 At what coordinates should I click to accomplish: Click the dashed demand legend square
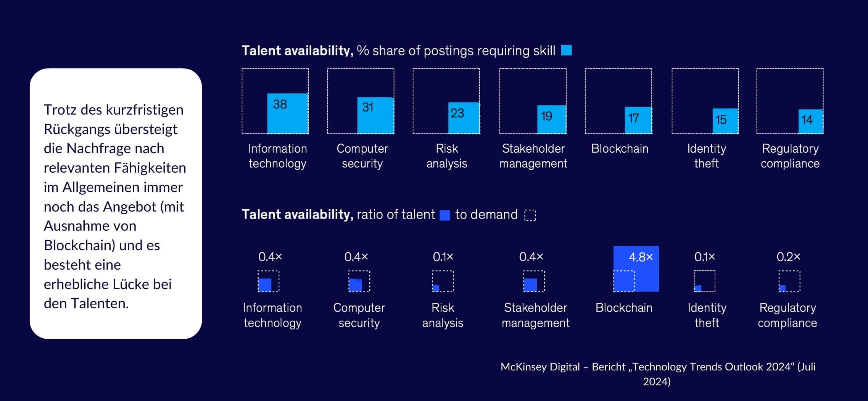tap(530, 215)
